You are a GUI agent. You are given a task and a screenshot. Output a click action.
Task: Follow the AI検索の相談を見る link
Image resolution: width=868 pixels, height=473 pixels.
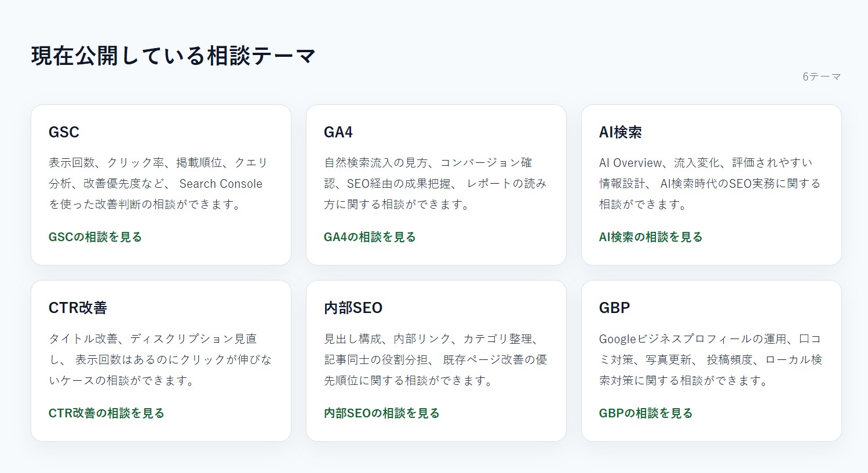click(x=650, y=237)
